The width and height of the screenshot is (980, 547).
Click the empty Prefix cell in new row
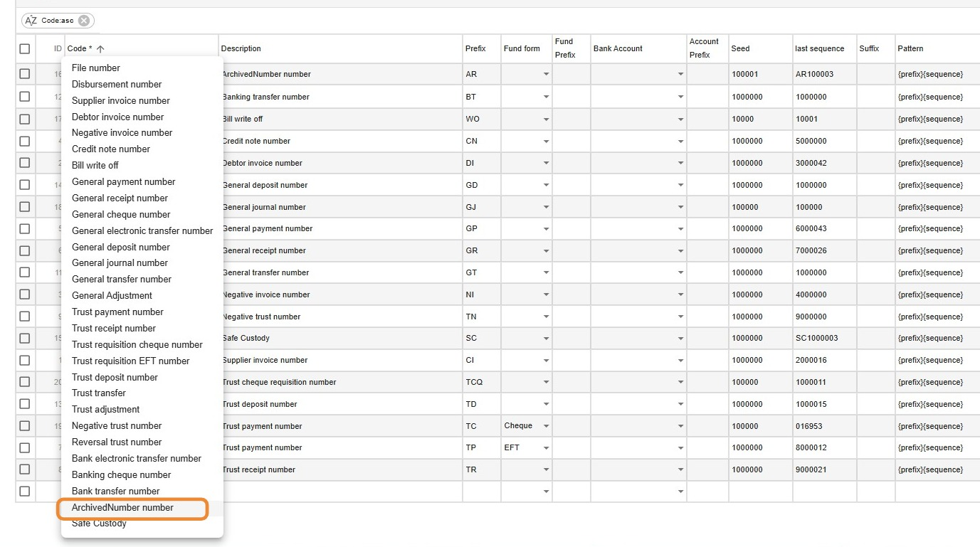click(482, 492)
